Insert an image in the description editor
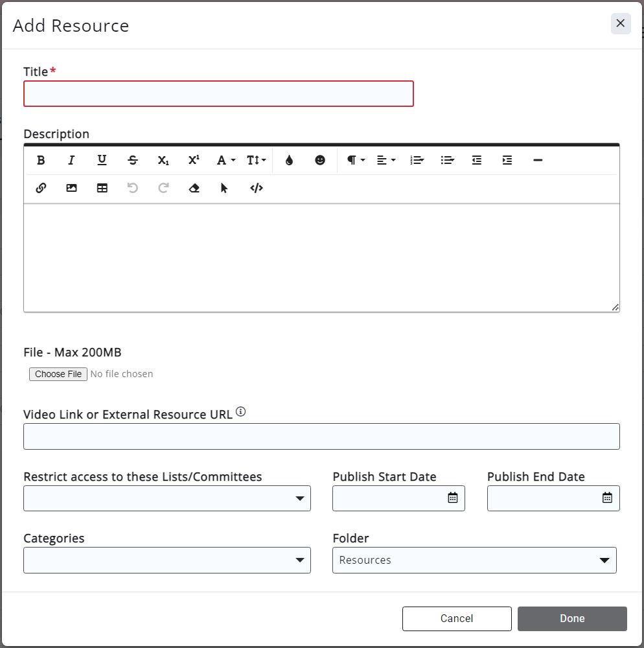The image size is (644, 648). tap(71, 188)
